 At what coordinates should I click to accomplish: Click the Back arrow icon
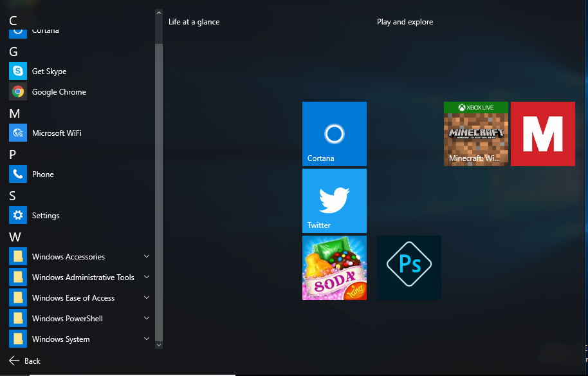(14, 361)
